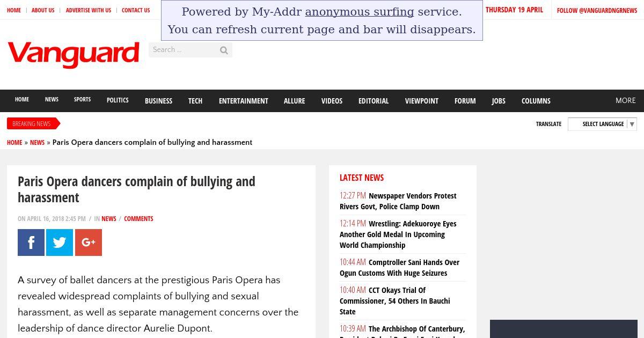Click NEWS in breadcrumb trail
Screen dimensions: 644x338
pos(37,142)
